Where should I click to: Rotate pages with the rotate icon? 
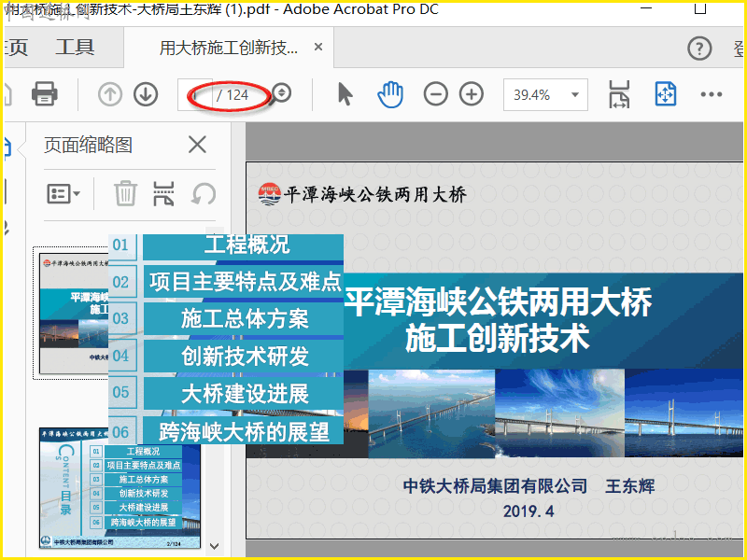(204, 194)
